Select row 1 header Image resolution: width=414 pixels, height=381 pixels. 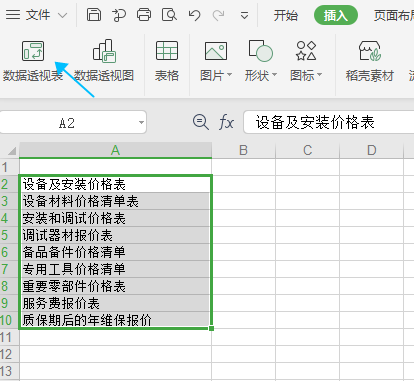[9, 167]
